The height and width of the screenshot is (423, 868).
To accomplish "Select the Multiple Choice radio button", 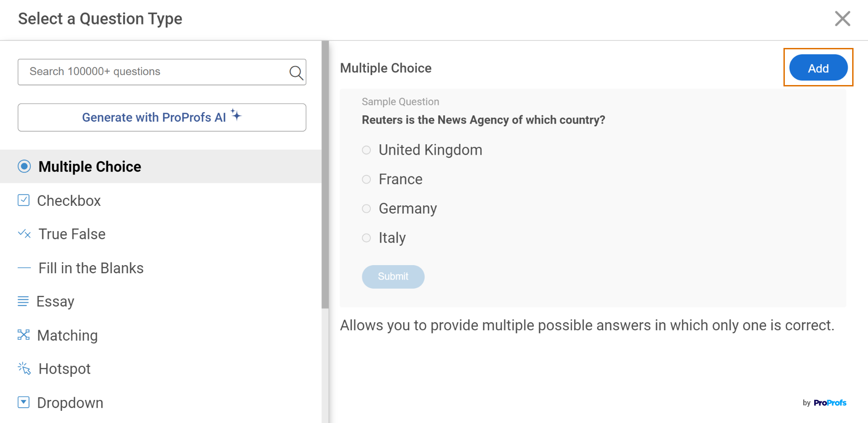I will tap(24, 166).
